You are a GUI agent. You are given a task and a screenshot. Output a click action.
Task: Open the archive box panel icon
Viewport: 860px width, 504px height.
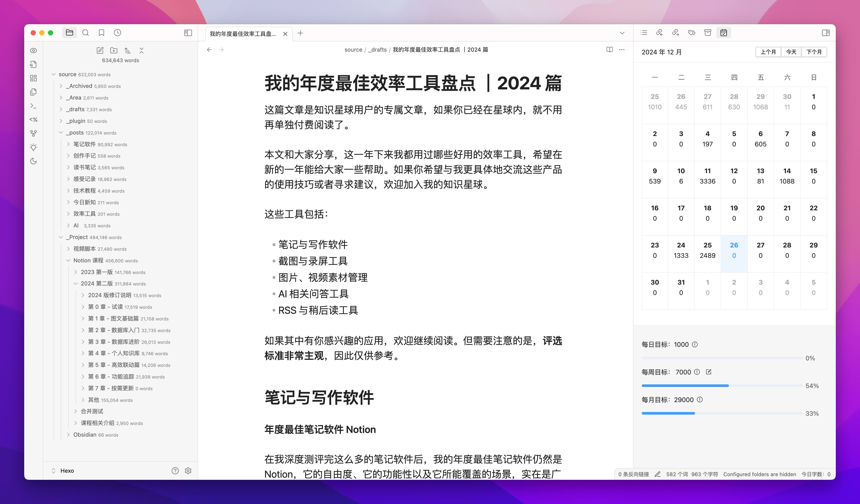(708, 33)
